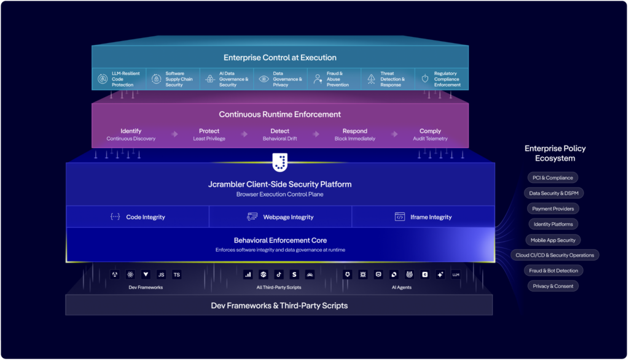Open Cloud CI/CD & Security Operations pill
This screenshot has width=629, height=364.
pos(555,255)
